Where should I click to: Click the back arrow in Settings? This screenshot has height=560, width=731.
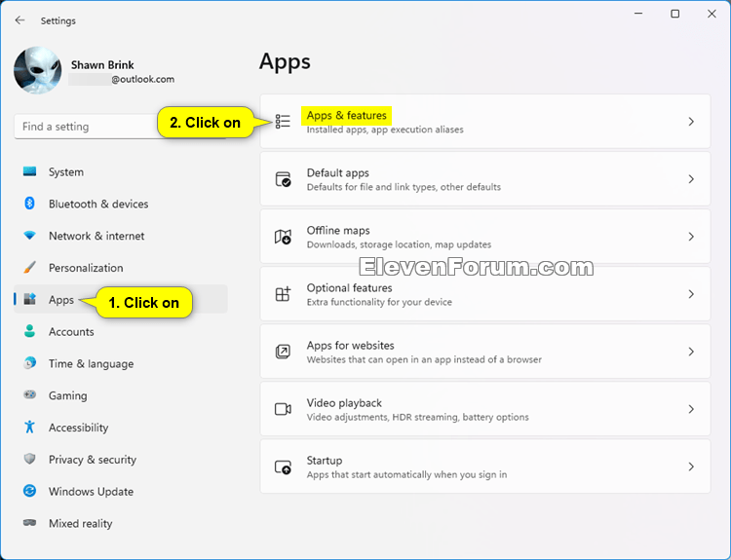[x=19, y=20]
